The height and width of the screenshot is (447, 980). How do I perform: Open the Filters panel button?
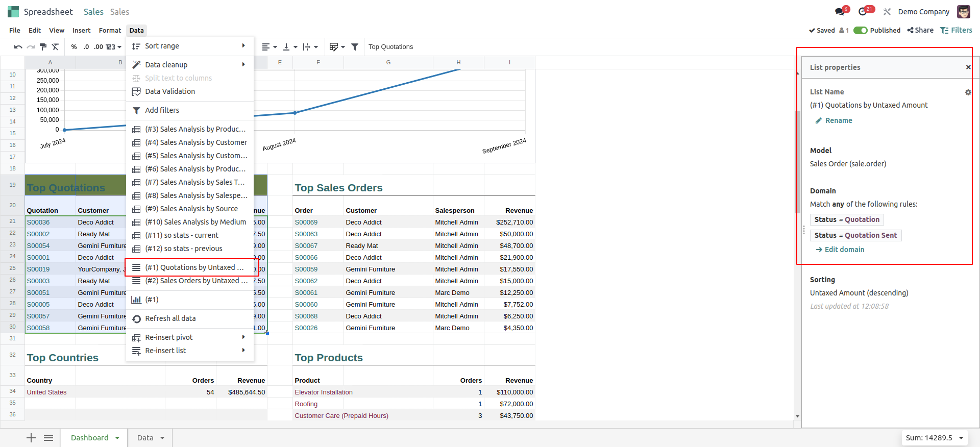[956, 31]
